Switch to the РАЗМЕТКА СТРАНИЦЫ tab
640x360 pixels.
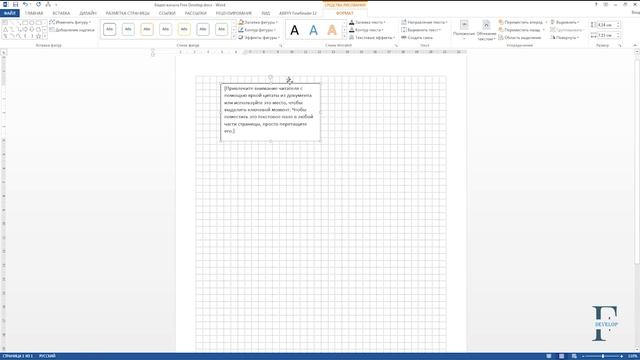pyautogui.click(x=128, y=13)
